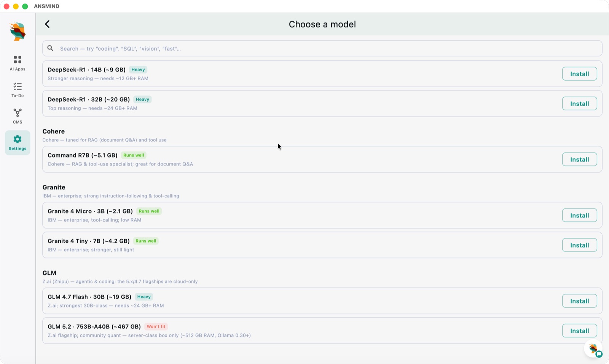Click the ANSMIND head logo
609x364 pixels.
(18, 31)
